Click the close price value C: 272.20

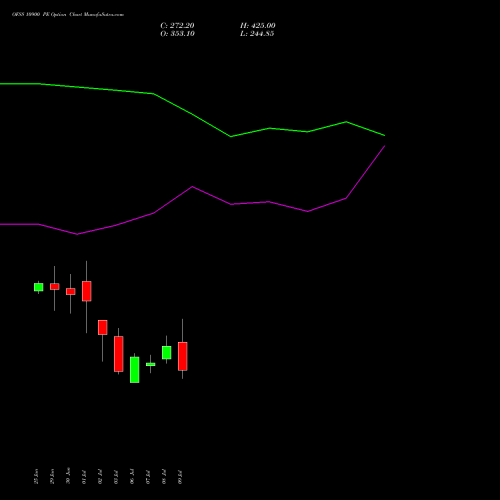(177, 26)
